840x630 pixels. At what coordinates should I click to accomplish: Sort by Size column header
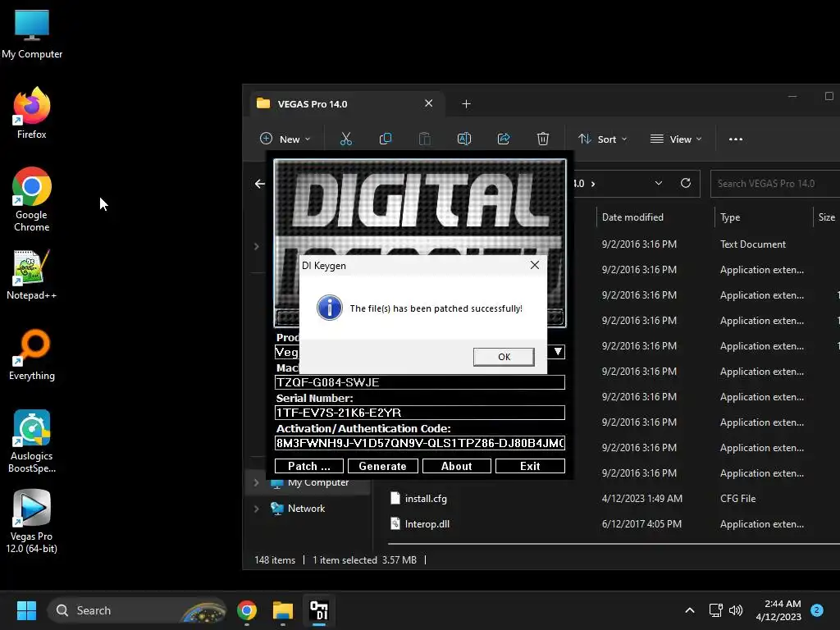[x=827, y=217]
